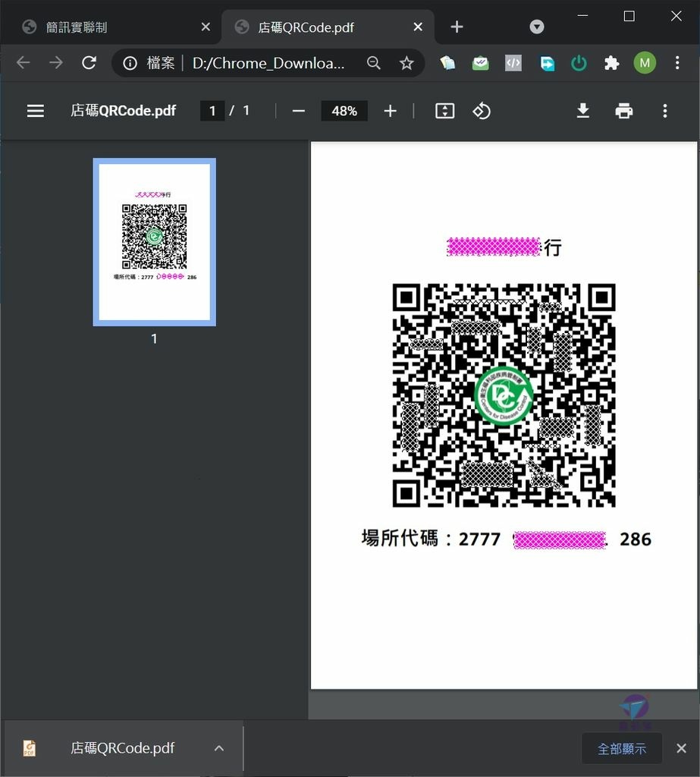Click 全部顯示 to show all downloads

click(x=622, y=748)
